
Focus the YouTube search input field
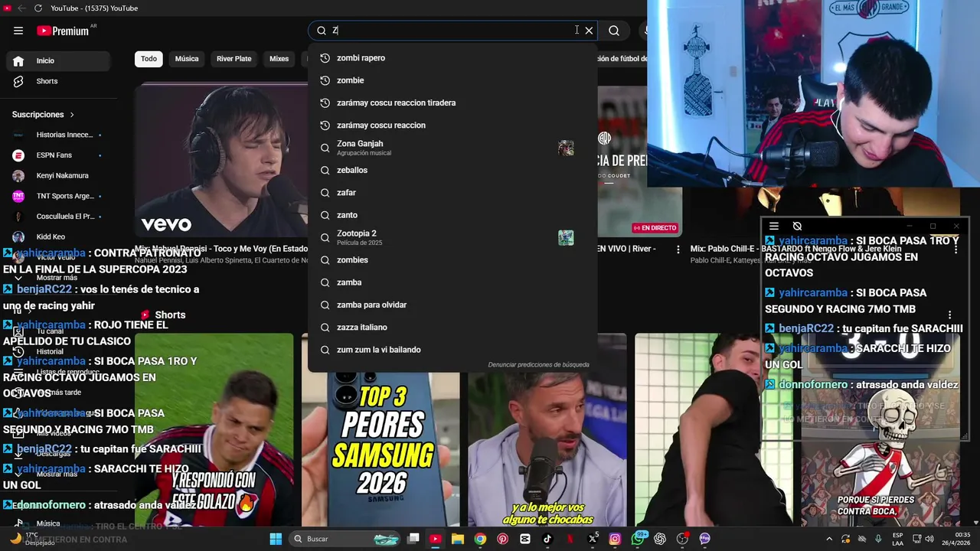coord(452,31)
